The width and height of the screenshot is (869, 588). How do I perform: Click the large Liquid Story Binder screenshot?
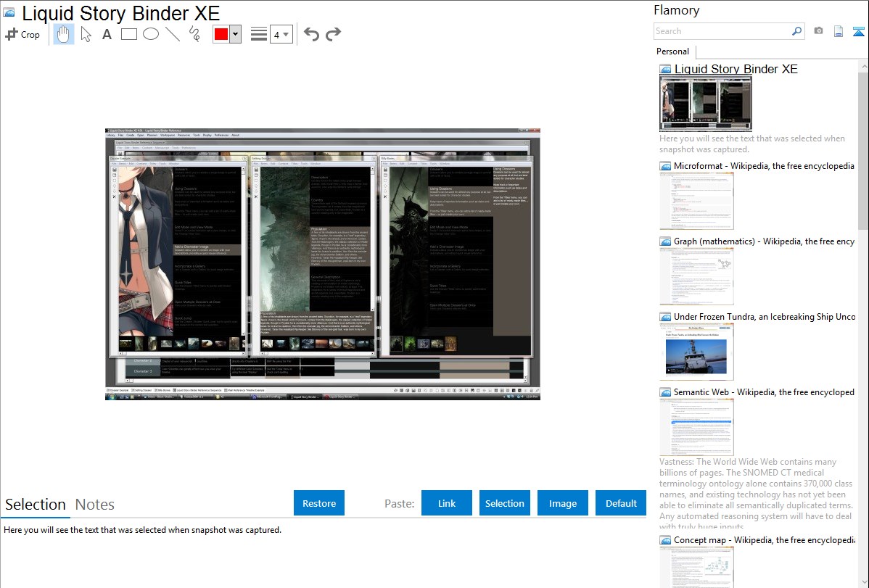tap(323, 265)
